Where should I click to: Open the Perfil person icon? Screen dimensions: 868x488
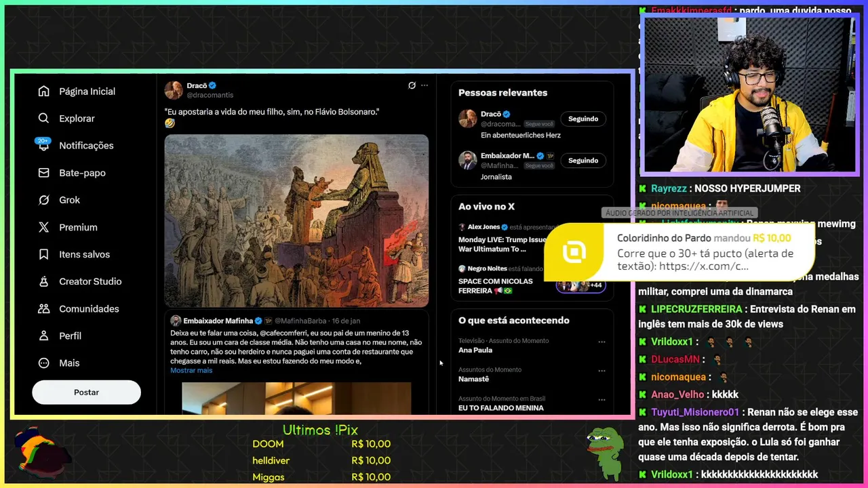44,335
